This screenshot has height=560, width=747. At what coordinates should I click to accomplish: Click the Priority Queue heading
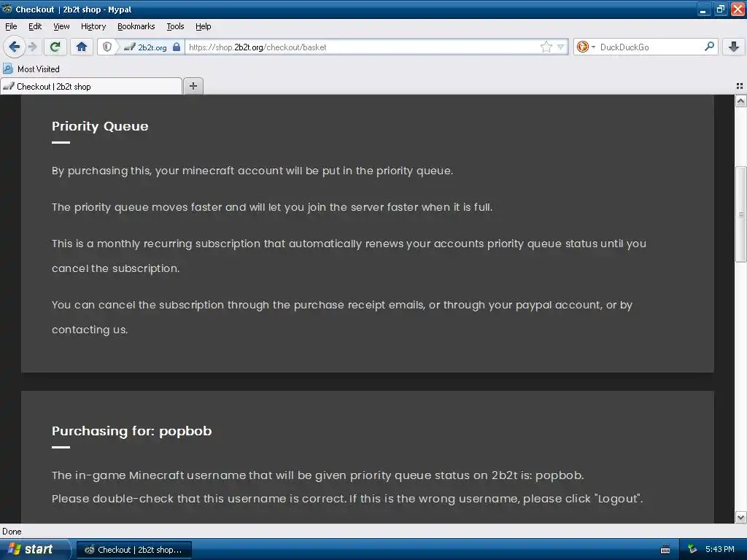(100, 126)
